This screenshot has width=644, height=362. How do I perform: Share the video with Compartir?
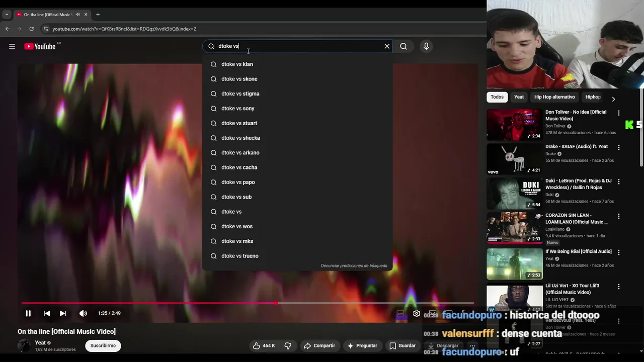(x=319, y=346)
